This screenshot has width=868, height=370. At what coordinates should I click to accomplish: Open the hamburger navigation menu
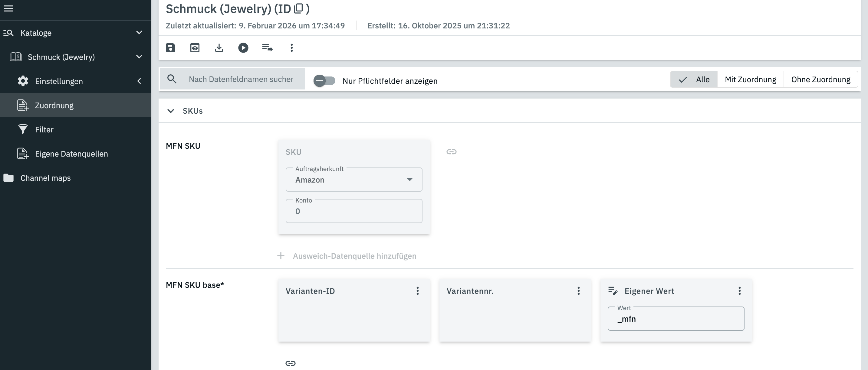(x=8, y=8)
